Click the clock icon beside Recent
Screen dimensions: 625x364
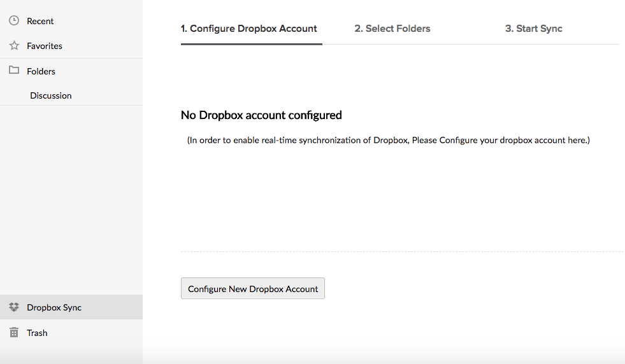[14, 21]
